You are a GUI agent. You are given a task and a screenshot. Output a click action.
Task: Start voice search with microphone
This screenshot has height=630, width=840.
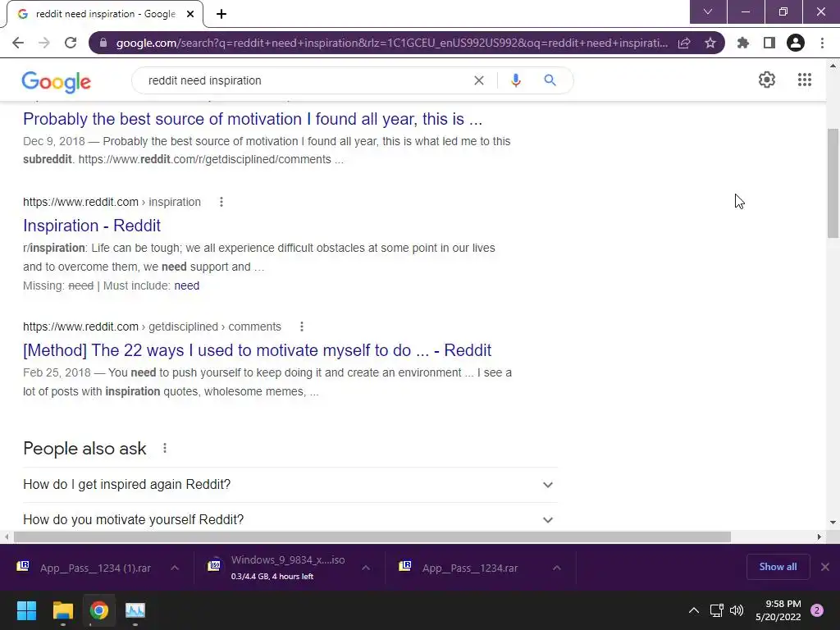[x=515, y=80]
